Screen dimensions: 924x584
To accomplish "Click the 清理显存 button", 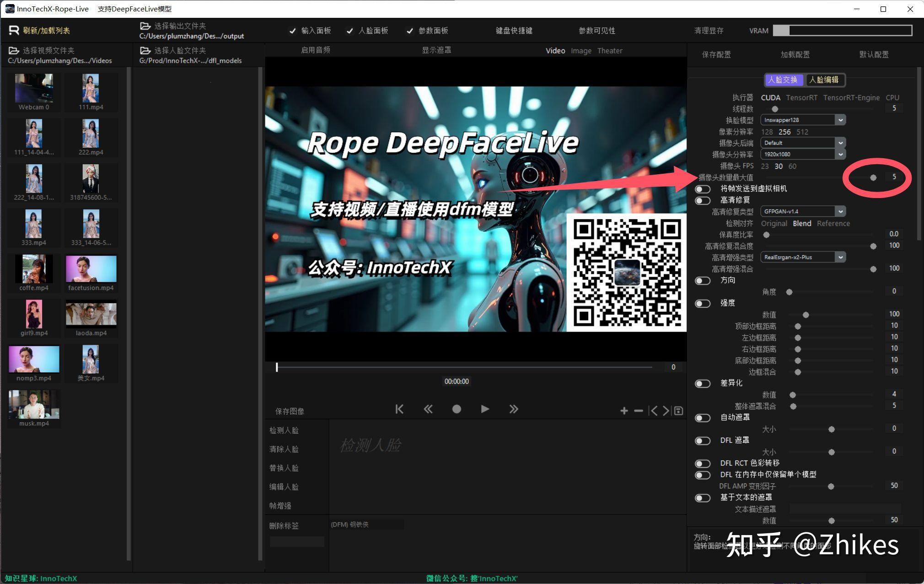I will (709, 31).
